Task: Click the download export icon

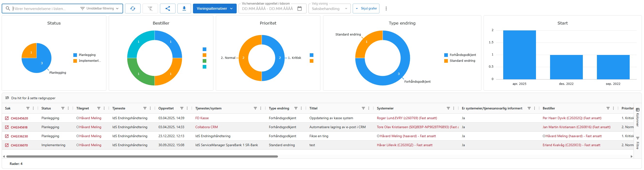Action: 184,9
